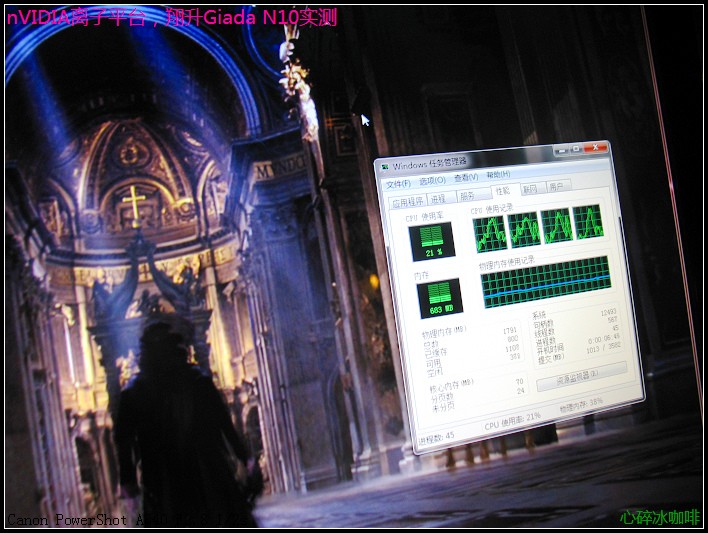Screen dimensions: 708x533
Task: Click the 物理内存(MB) group label
Action: tap(444, 332)
